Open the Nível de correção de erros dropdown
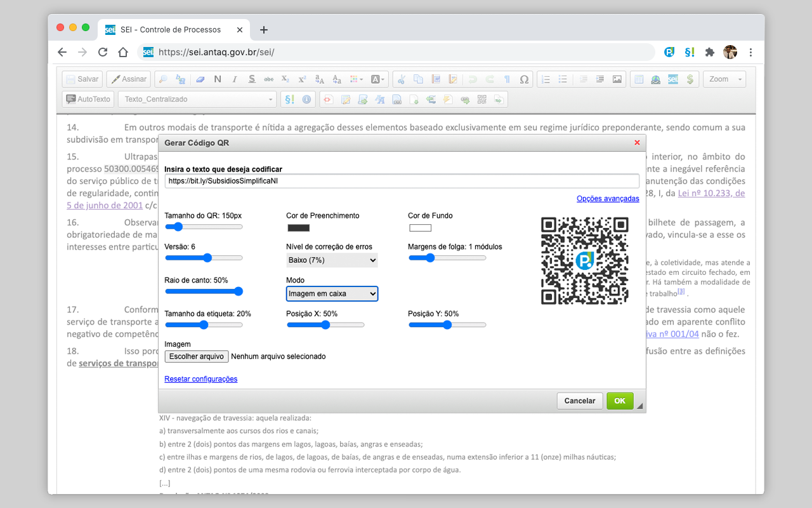This screenshot has width=812, height=508. (x=332, y=260)
